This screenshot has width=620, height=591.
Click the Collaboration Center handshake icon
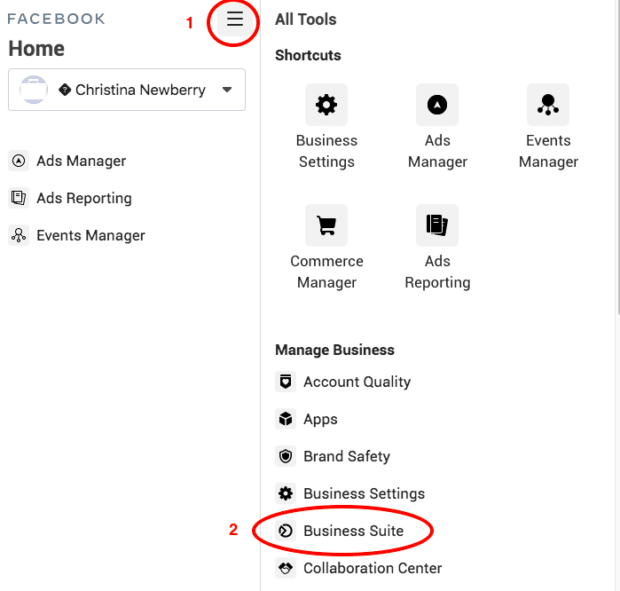pyautogui.click(x=286, y=568)
